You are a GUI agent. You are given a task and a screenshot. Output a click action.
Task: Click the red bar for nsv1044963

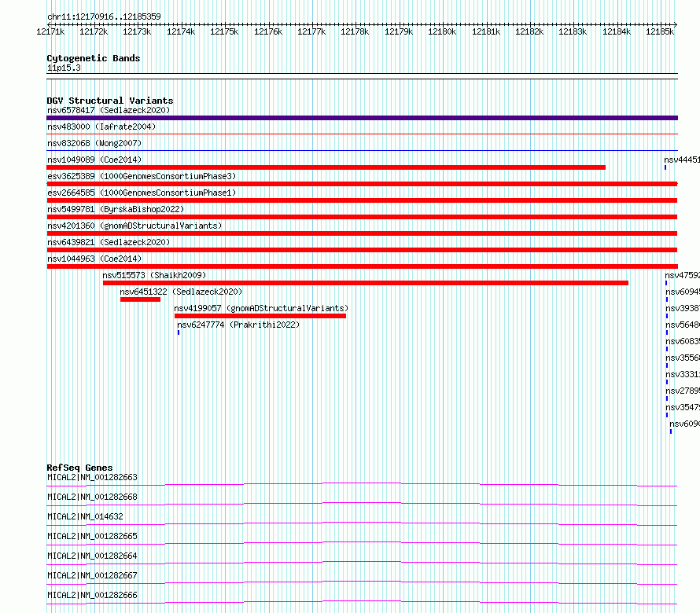[x=362, y=266]
